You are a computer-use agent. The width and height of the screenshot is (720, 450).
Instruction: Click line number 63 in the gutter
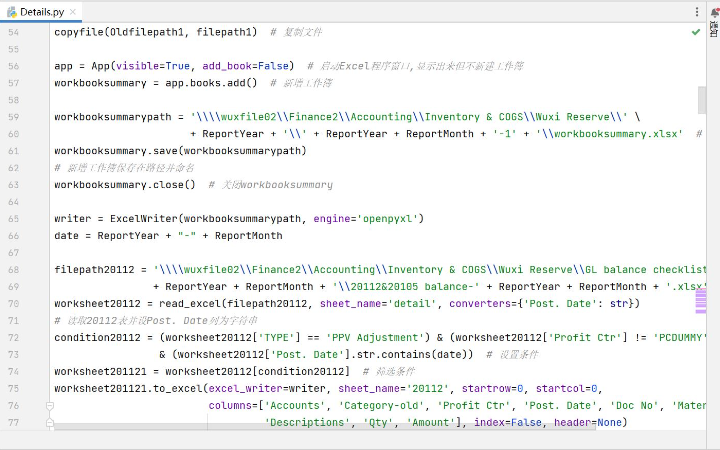tap(13, 185)
